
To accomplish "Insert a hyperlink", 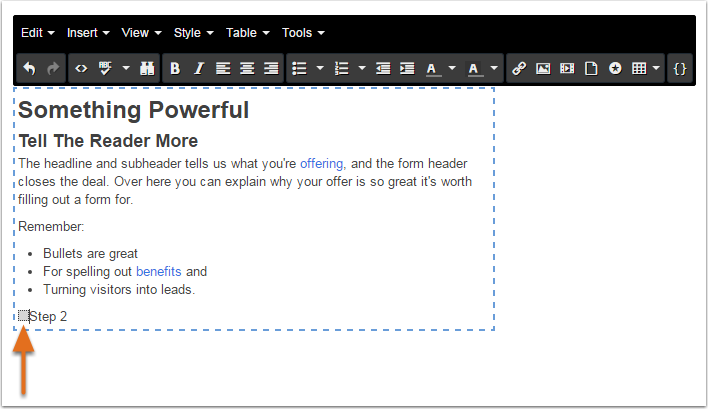I will click(x=519, y=69).
